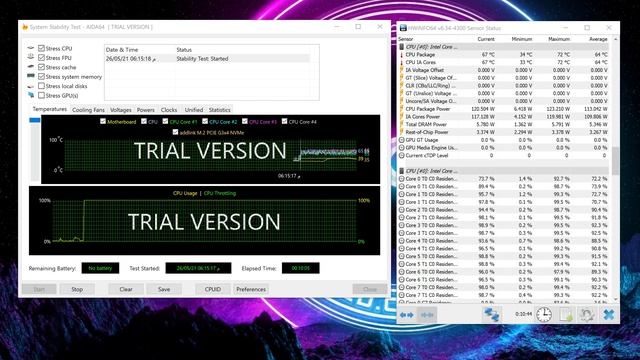Open the Cooling Fans tab
The width and height of the screenshot is (640, 360).
(x=88, y=110)
